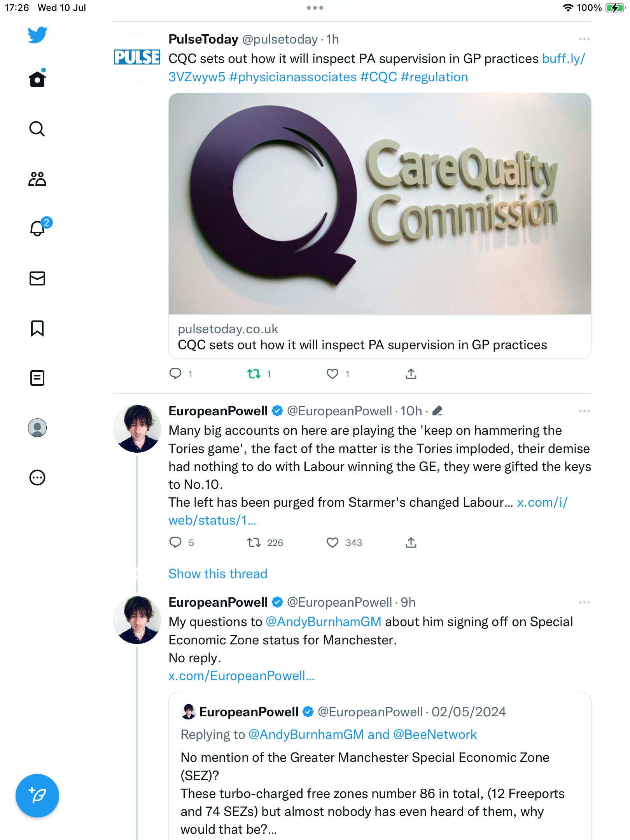Screen dimensions: 630x840
Task: Open more options on EuropeanPowell 10h tweet
Action: (x=584, y=411)
